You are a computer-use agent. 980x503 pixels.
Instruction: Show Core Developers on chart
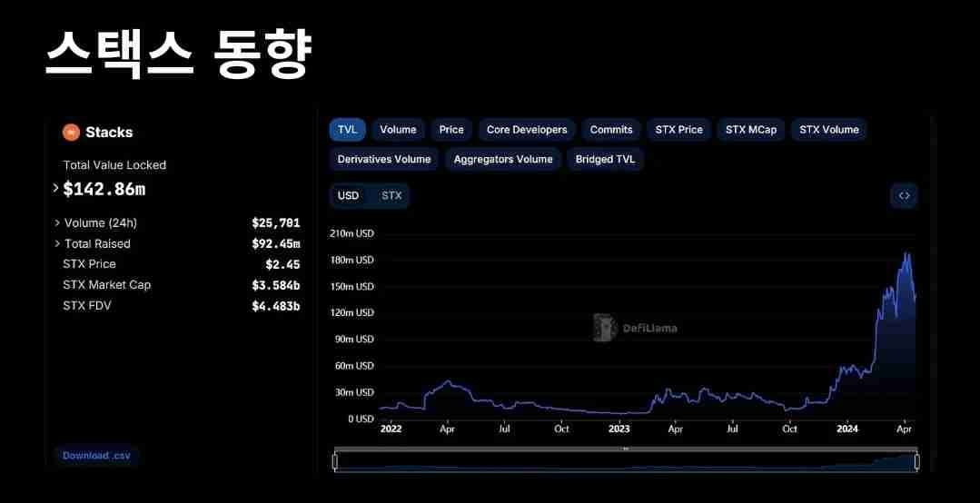pos(527,130)
